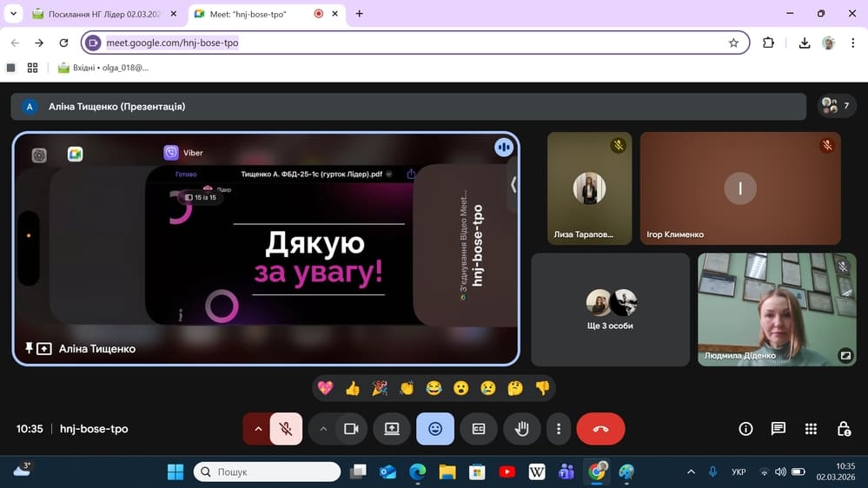
Task: Close the emoji reactions panel button
Action: point(434,429)
